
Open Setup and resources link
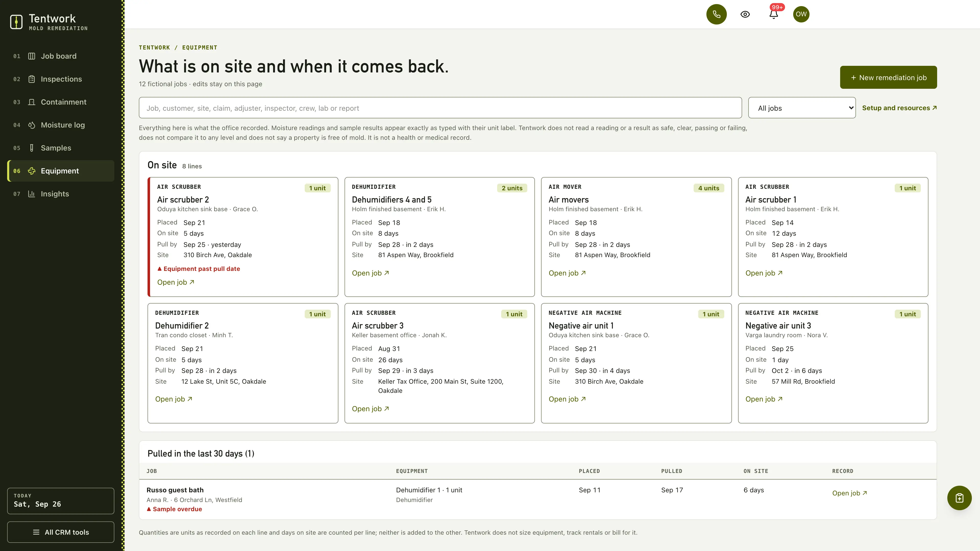tap(899, 108)
